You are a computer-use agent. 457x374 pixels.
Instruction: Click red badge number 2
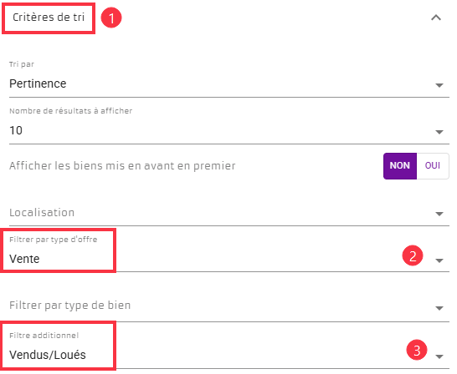point(413,256)
